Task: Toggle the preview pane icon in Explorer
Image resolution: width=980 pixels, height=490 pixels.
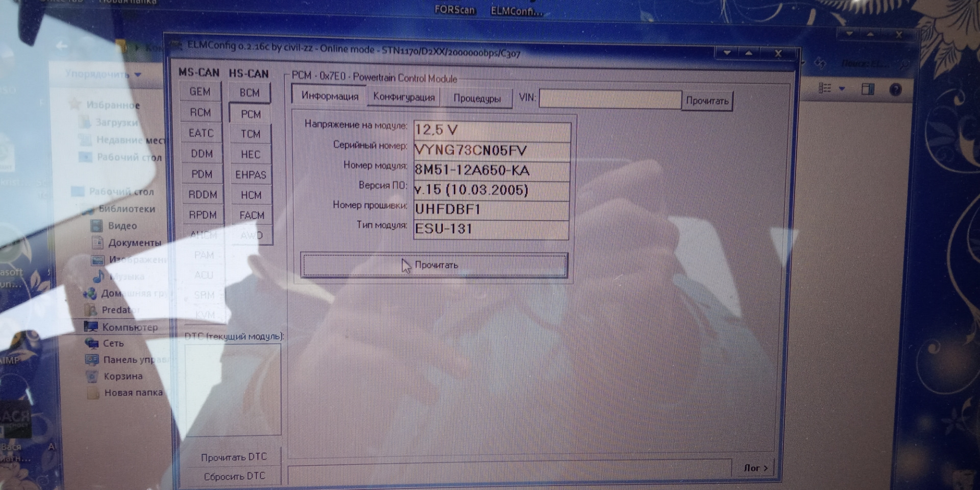Action: [x=868, y=89]
